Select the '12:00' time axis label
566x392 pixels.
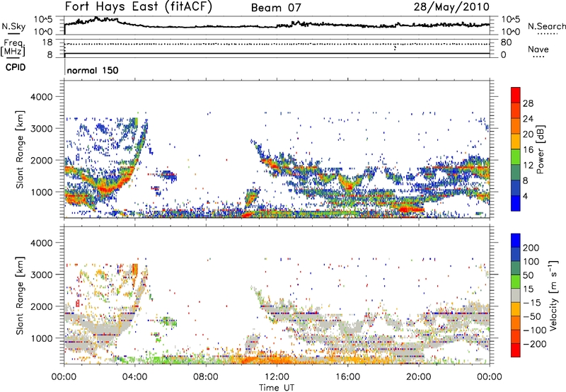tap(277, 377)
